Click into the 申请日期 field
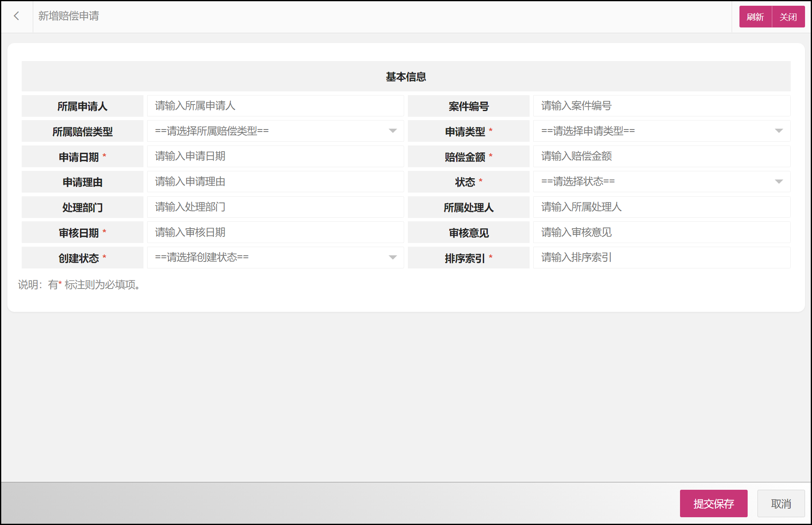 (275, 156)
